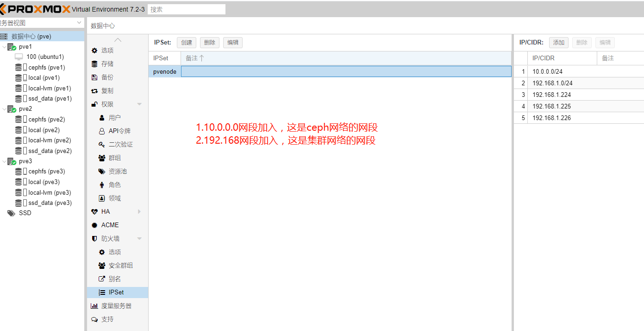Click the 创建 button to create an IPSet

(186, 42)
